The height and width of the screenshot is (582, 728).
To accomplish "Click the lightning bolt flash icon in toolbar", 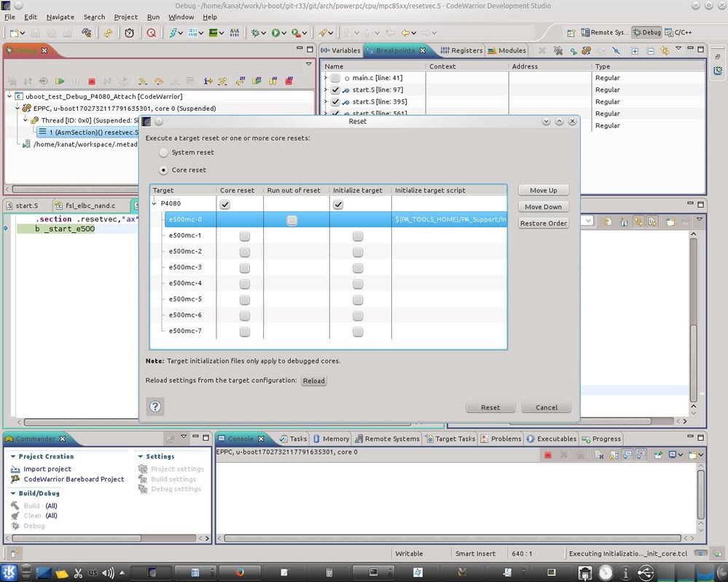I will pyautogui.click(x=173, y=33).
